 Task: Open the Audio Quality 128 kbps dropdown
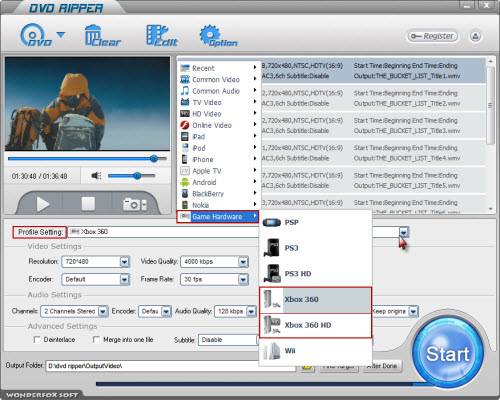point(251,311)
